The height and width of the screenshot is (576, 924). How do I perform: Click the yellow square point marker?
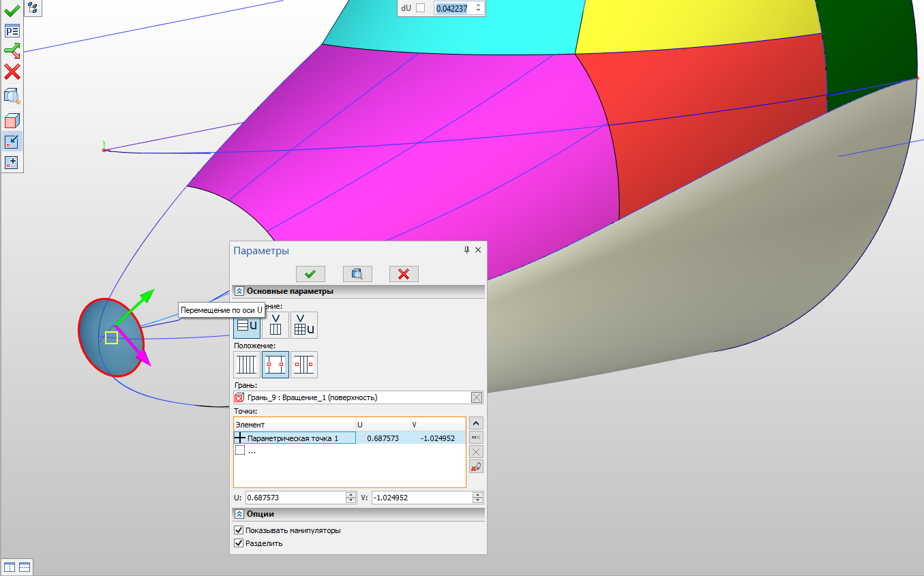[112, 337]
